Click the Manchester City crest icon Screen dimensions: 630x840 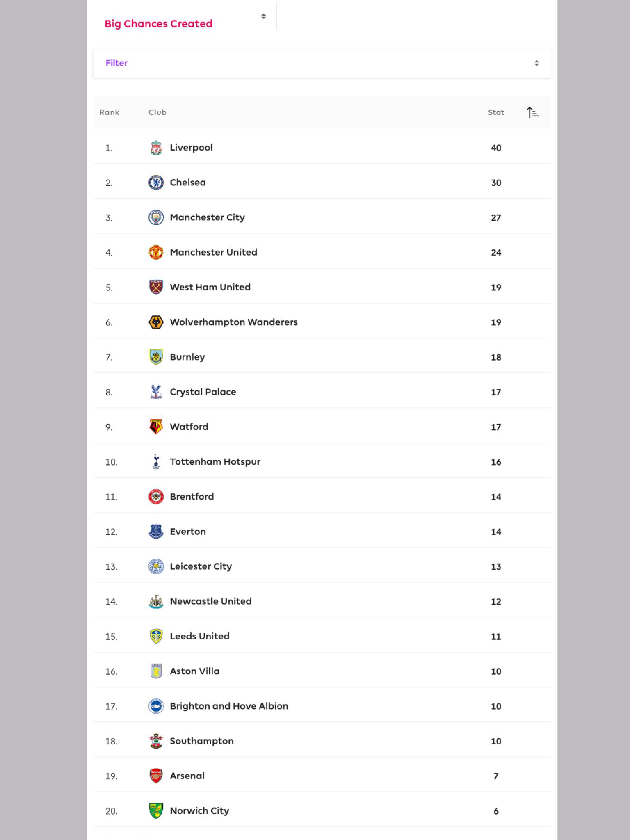[156, 217]
